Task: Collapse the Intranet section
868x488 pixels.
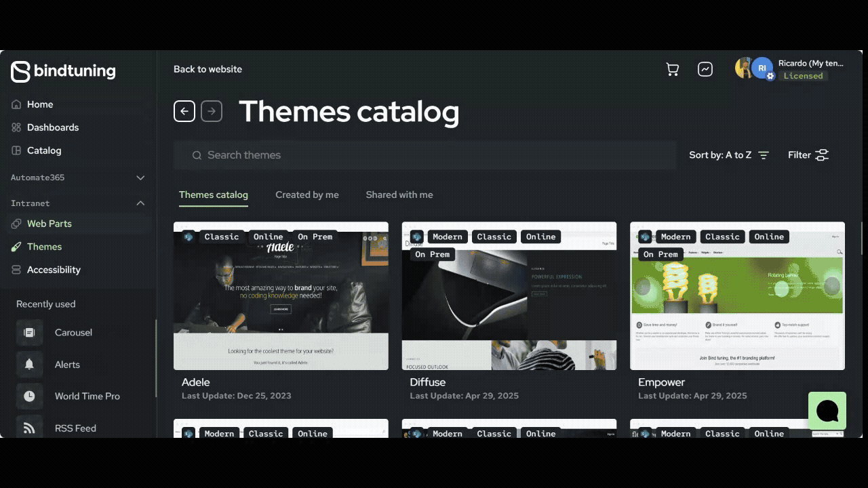Action: pyautogui.click(x=78, y=203)
